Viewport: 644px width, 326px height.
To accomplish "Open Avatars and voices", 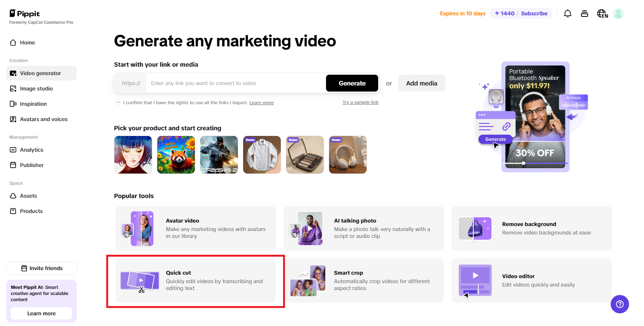I will click(x=41, y=119).
